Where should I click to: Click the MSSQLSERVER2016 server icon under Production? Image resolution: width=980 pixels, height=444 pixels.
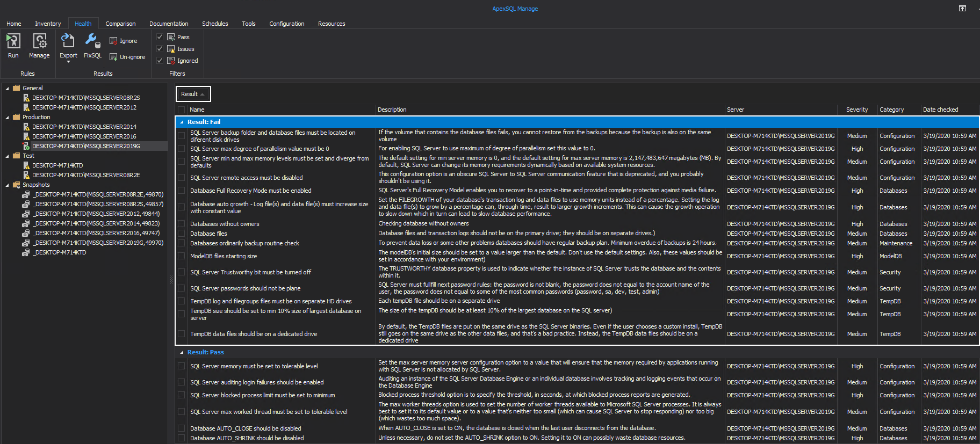(x=26, y=136)
